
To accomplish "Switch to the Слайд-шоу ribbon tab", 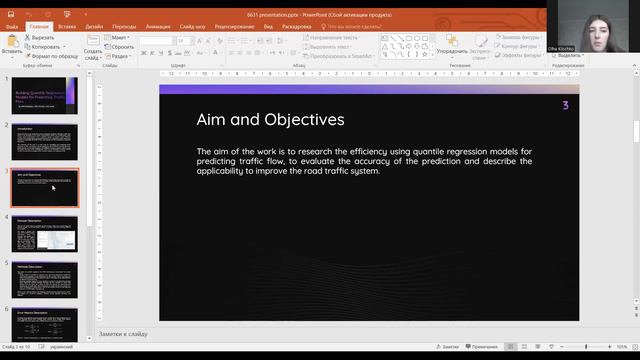I will pos(192,27).
